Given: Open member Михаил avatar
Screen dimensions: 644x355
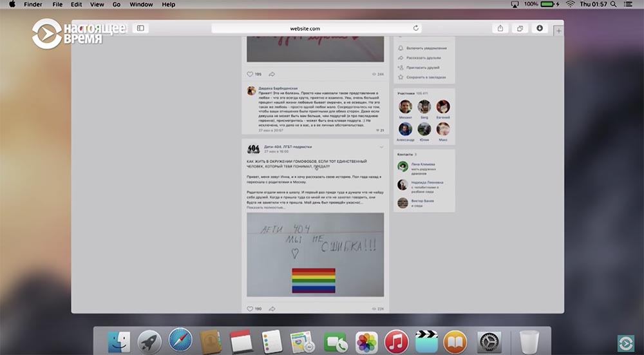Looking at the screenshot, I should [x=405, y=106].
